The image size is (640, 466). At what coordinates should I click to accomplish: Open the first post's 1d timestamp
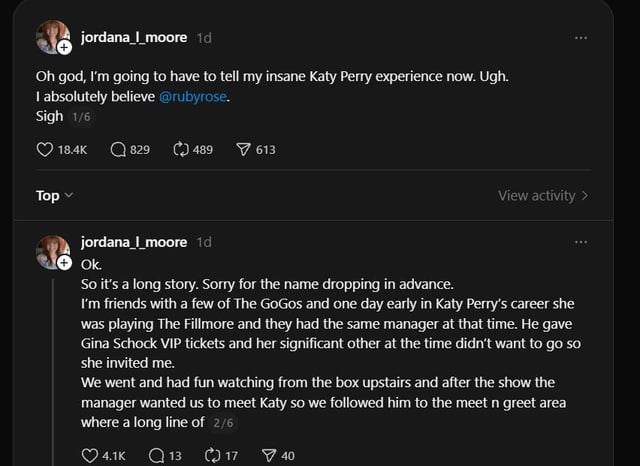pos(204,37)
